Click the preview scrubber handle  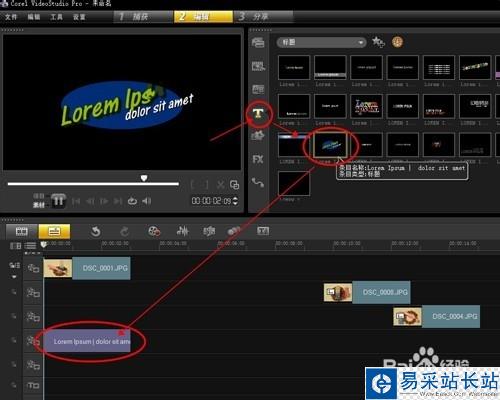[144, 178]
